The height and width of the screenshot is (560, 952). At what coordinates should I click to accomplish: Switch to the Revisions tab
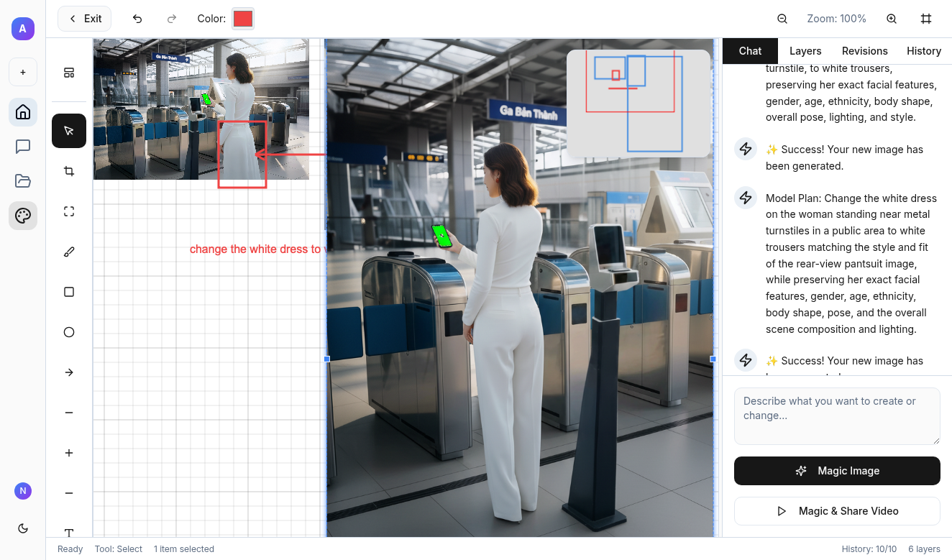[864, 51]
